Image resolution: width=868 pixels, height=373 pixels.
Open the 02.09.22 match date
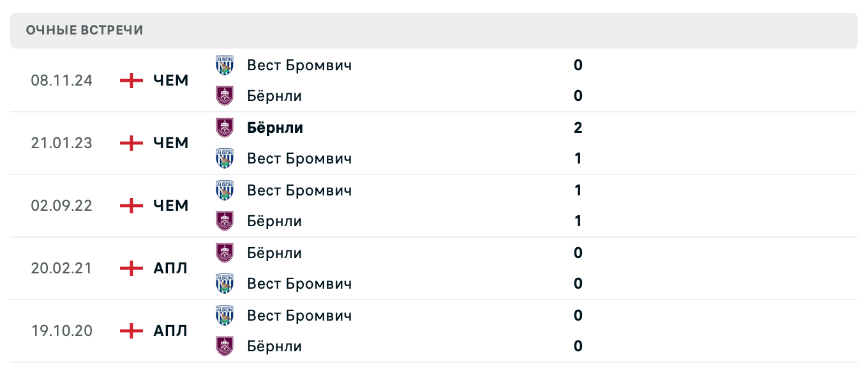click(61, 206)
